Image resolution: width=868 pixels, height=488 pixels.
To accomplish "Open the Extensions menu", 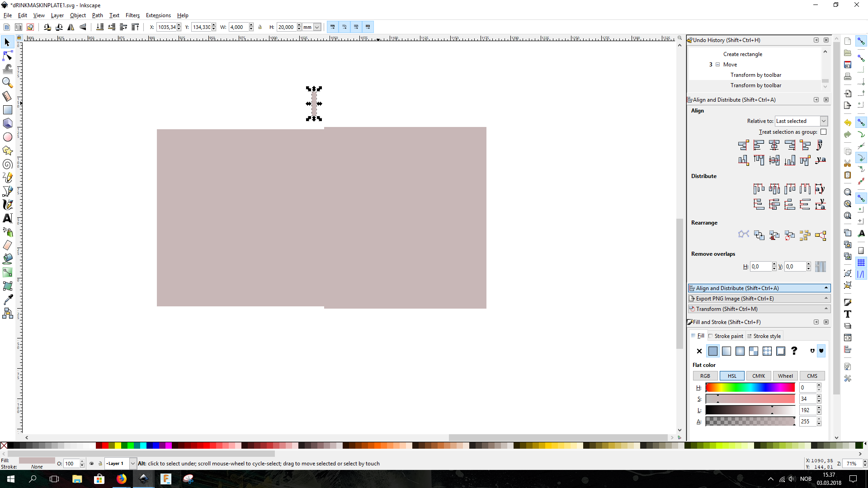I will (158, 15).
